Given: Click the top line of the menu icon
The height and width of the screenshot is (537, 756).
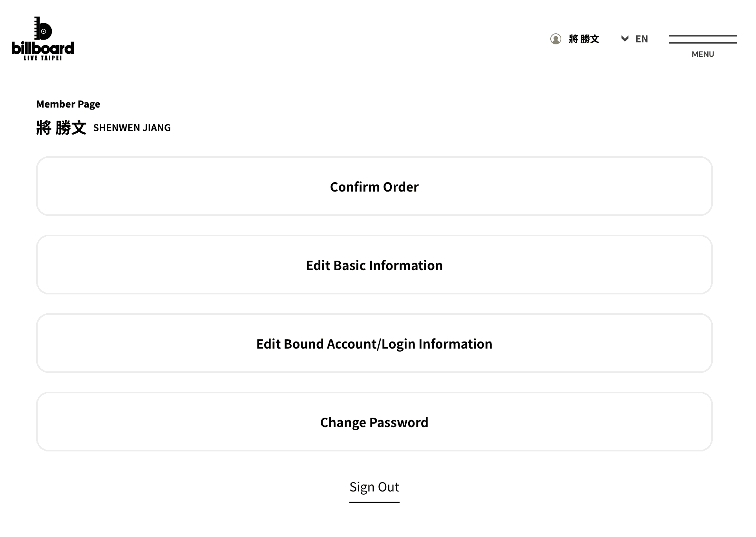Looking at the screenshot, I should click(703, 36).
